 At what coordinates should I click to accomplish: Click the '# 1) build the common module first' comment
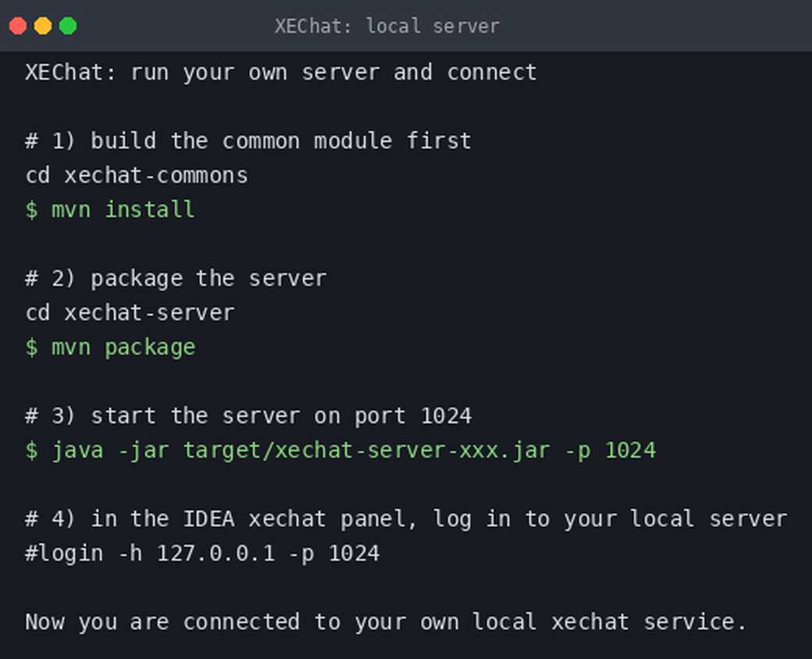coord(248,141)
